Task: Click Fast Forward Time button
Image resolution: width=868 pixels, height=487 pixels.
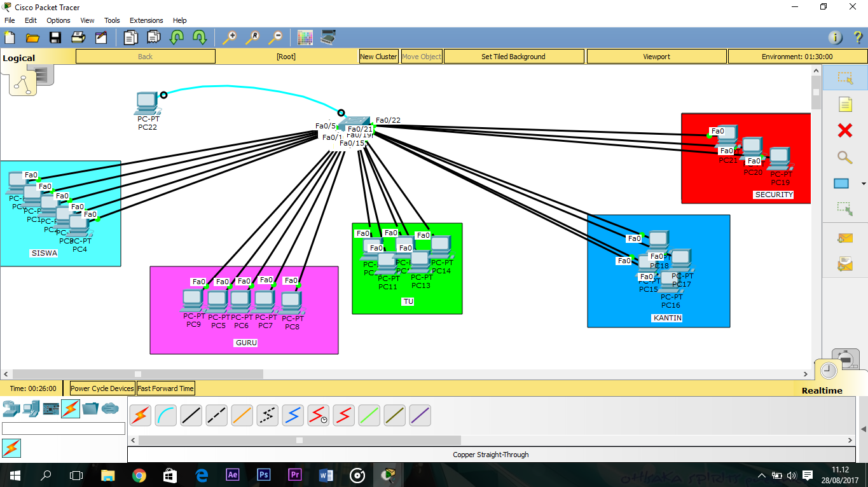Action: tap(165, 388)
